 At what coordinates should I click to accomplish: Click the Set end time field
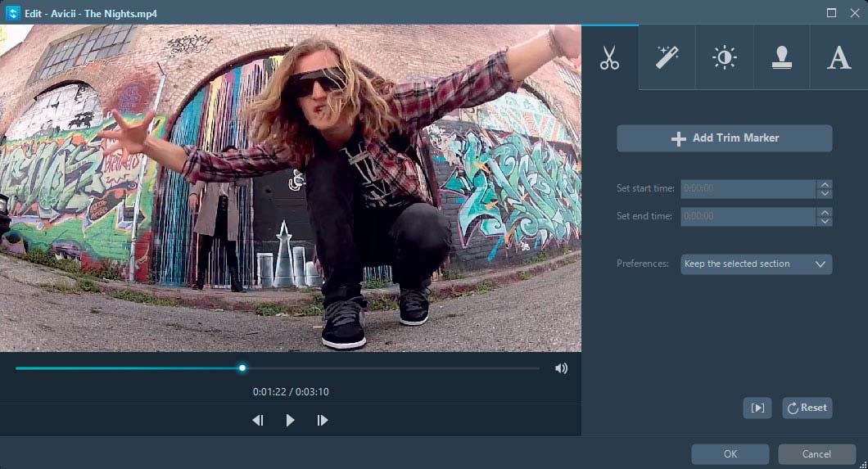point(748,216)
